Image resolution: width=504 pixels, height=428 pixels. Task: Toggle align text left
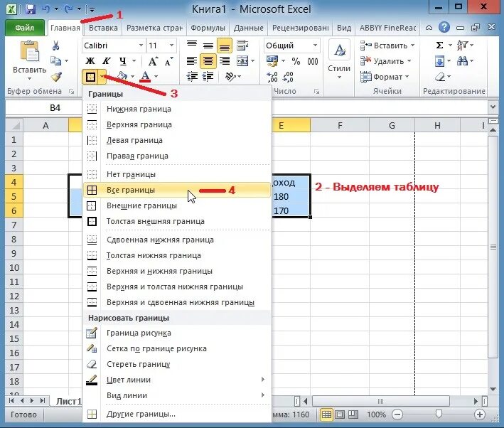click(x=192, y=60)
